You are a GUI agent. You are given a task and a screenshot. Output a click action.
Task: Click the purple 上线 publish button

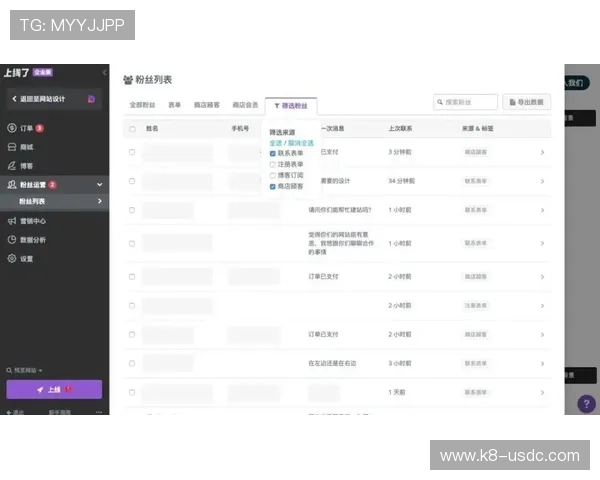coord(54,390)
